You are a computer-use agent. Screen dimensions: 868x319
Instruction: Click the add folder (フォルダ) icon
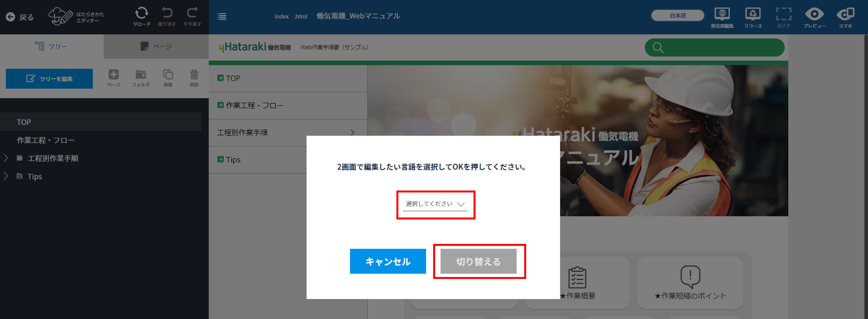pyautogui.click(x=141, y=74)
